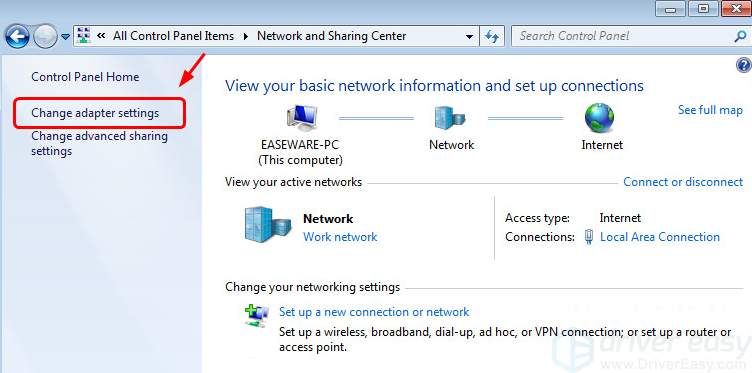Click See full map link
The width and height of the screenshot is (752, 373).
tap(710, 110)
